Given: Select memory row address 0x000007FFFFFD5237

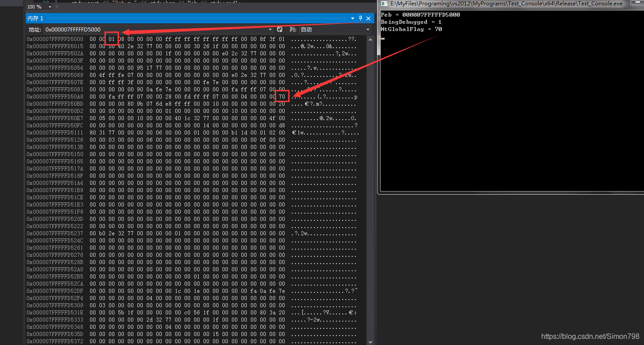Looking at the screenshot, I should [55, 233].
